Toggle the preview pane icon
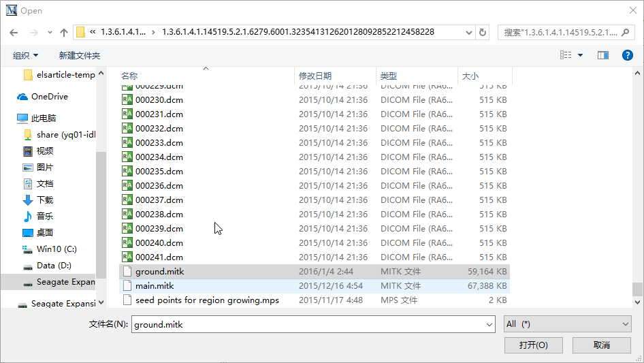 pos(602,55)
